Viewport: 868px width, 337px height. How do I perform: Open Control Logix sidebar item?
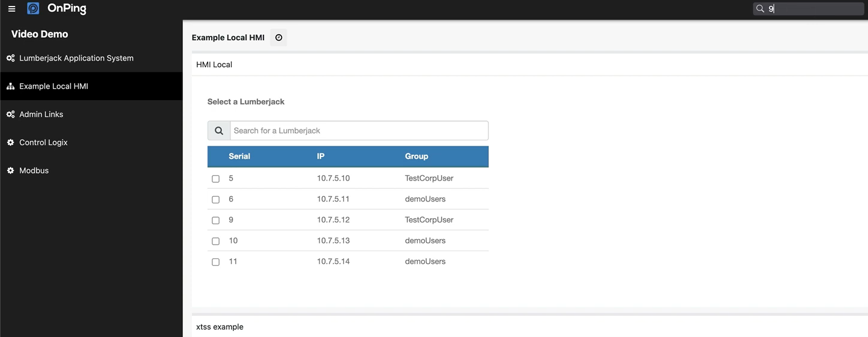click(91, 142)
